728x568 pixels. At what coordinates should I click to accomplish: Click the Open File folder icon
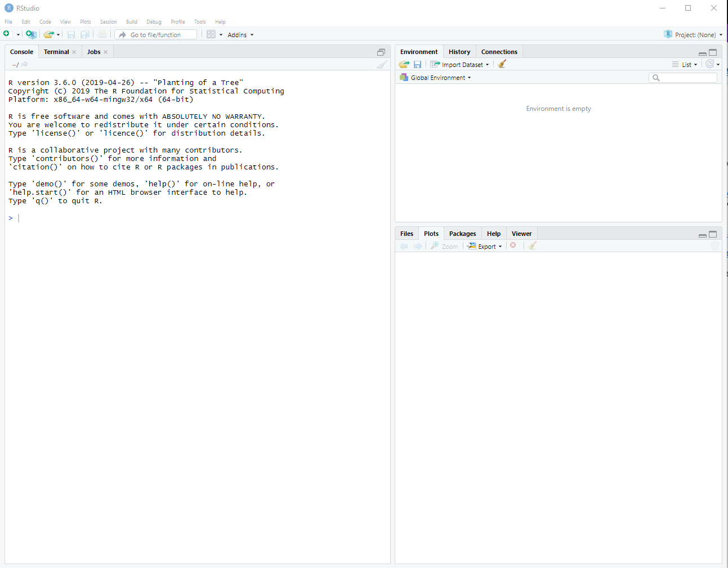coord(49,34)
